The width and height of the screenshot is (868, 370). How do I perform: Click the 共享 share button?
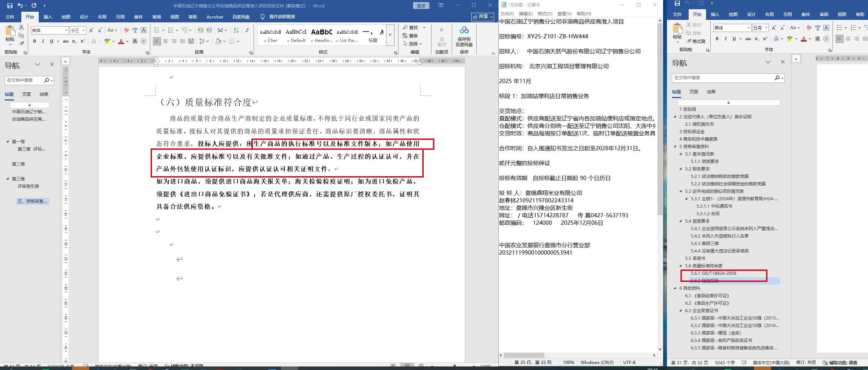point(483,17)
